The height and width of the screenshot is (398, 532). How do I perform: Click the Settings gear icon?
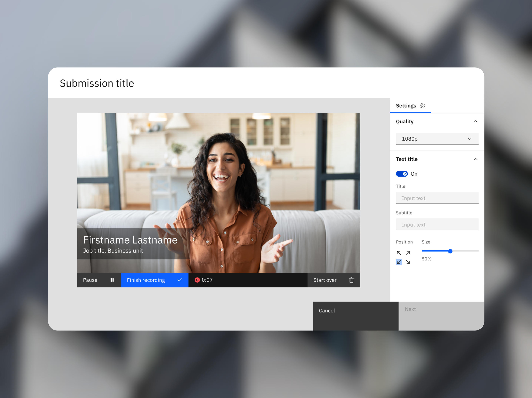click(x=422, y=106)
